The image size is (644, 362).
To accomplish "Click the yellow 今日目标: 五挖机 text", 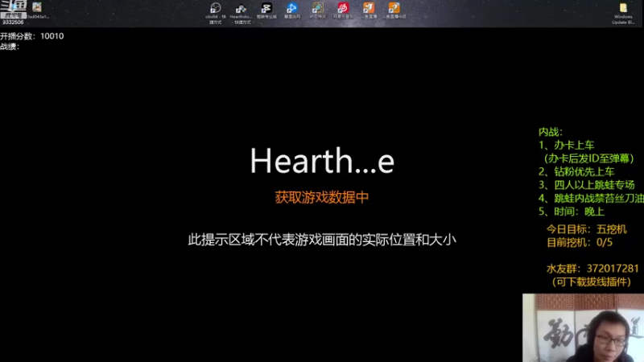I will [587, 229].
